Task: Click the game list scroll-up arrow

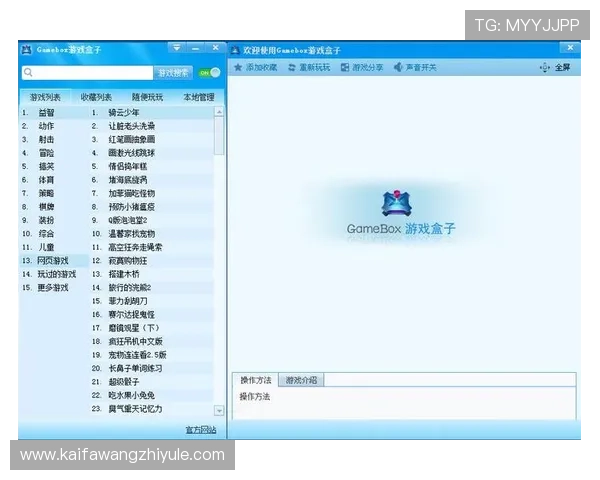Action: tap(219, 112)
